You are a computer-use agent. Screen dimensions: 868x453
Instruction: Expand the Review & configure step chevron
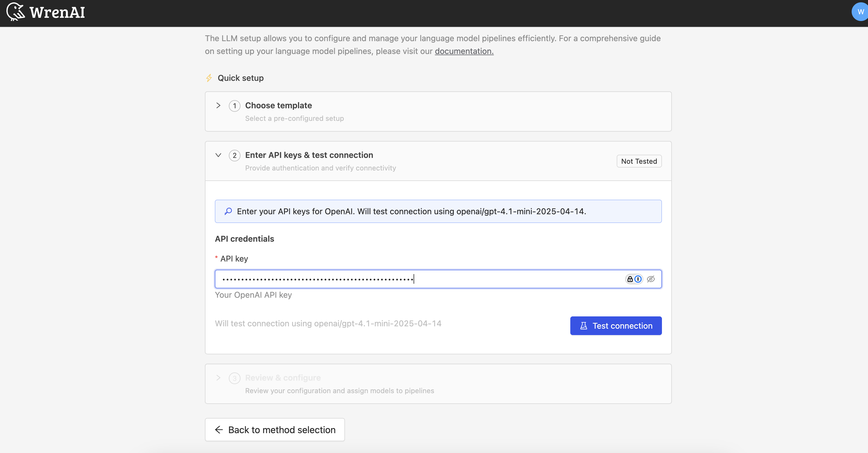(218, 378)
